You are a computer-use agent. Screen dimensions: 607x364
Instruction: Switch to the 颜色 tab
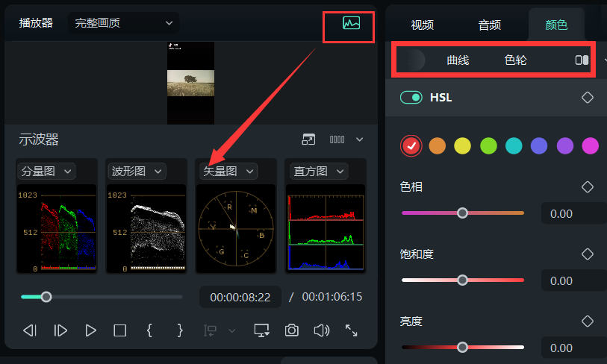click(556, 25)
